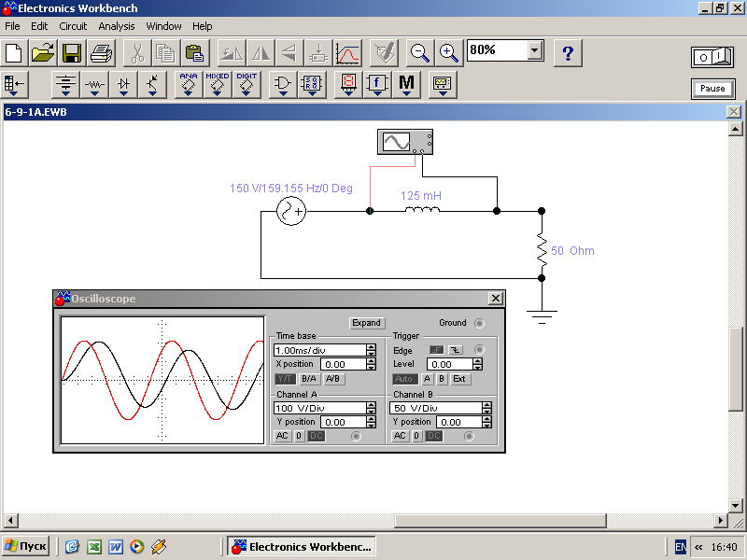Open the Help menu
The image size is (747, 560).
click(x=202, y=26)
